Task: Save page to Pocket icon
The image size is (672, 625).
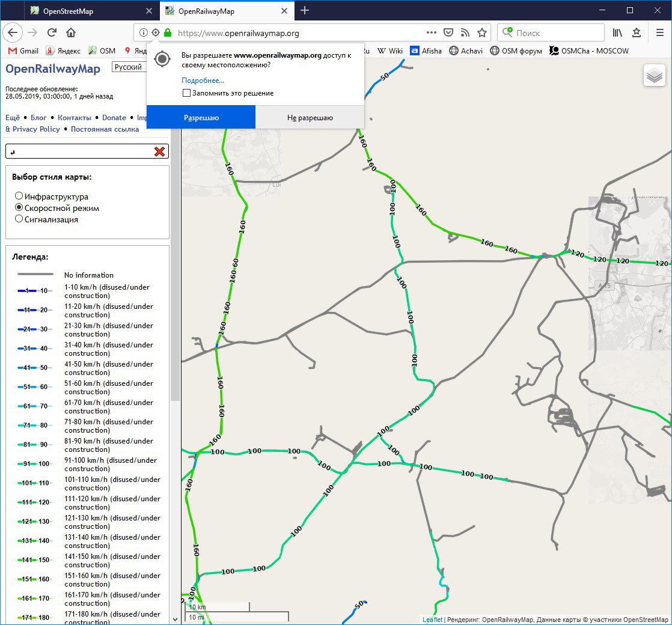Action: click(x=448, y=32)
